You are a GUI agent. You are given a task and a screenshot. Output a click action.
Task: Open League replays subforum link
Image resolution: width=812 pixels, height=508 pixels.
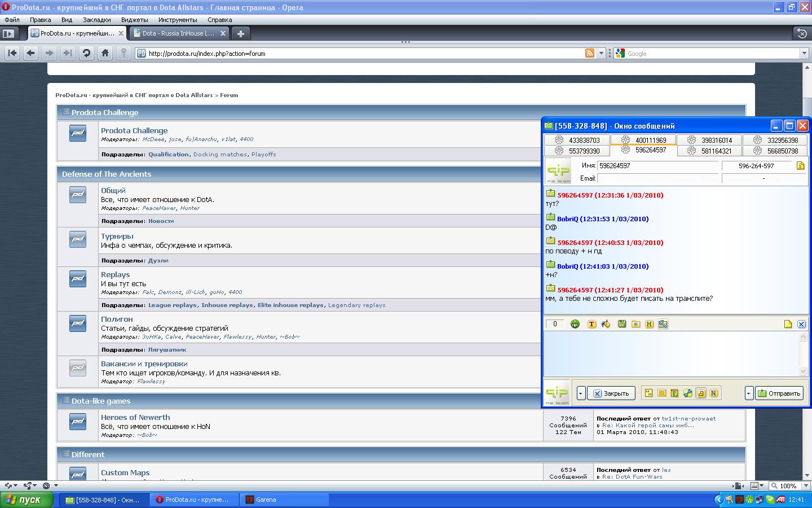click(x=173, y=305)
